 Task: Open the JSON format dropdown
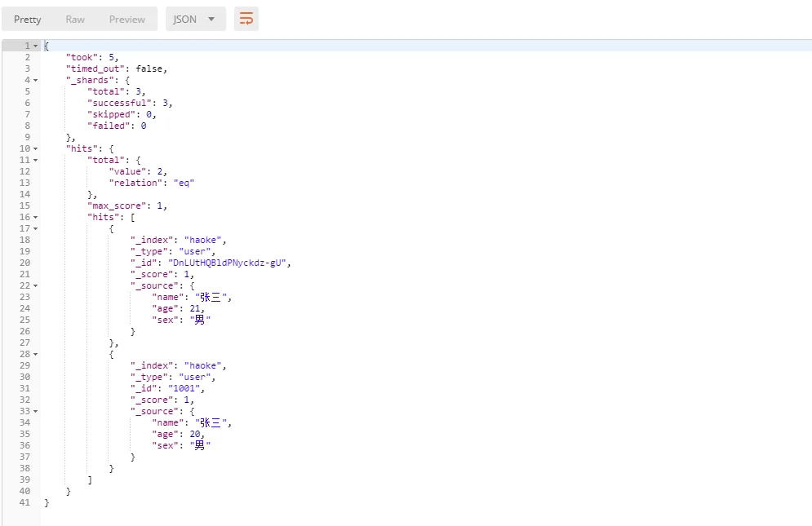coord(196,19)
